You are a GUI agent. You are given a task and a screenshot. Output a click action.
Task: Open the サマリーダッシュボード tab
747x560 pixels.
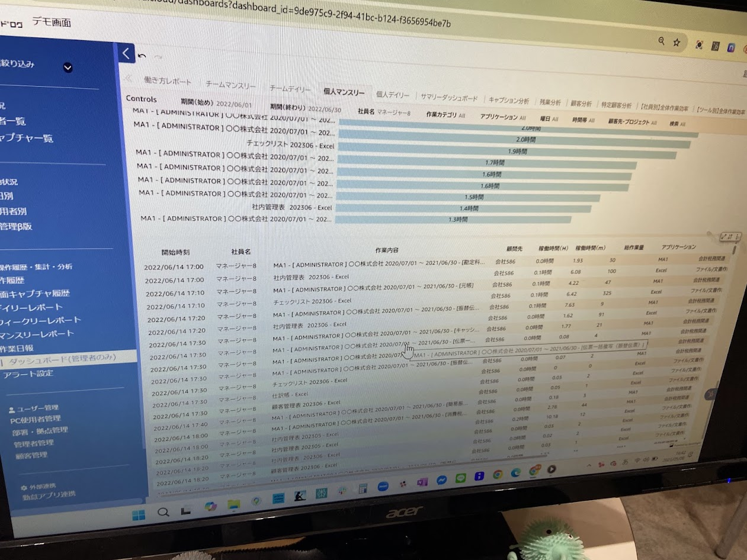(448, 98)
